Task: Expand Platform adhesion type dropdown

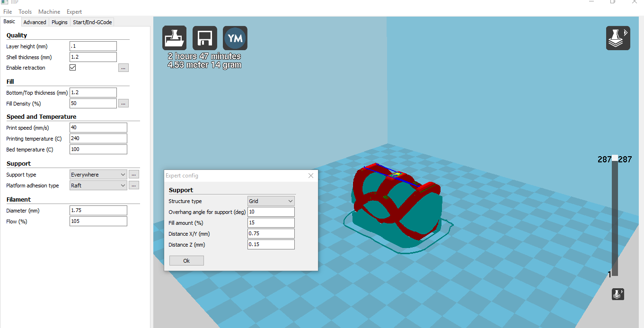Action: tap(98, 185)
